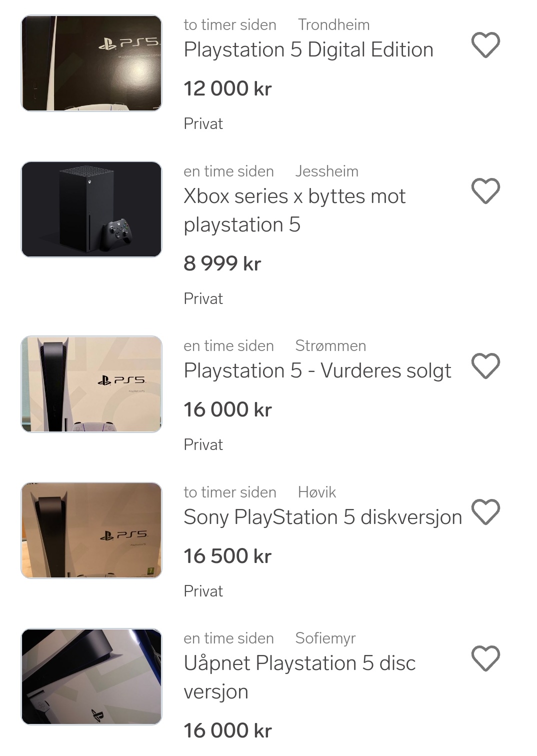
Task: Open the Strømmen PS5 box thumbnail
Action: pyautogui.click(x=91, y=384)
